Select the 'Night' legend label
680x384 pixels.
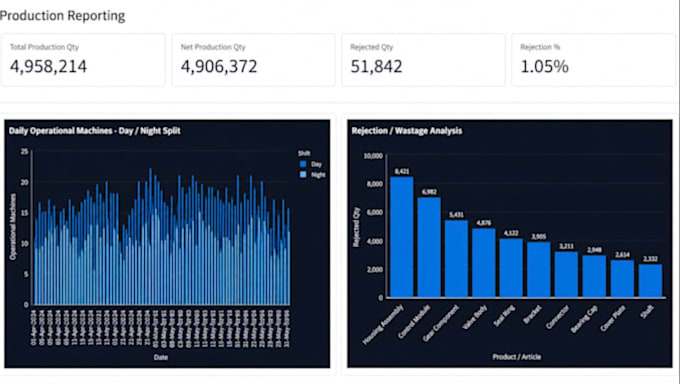pyautogui.click(x=318, y=174)
